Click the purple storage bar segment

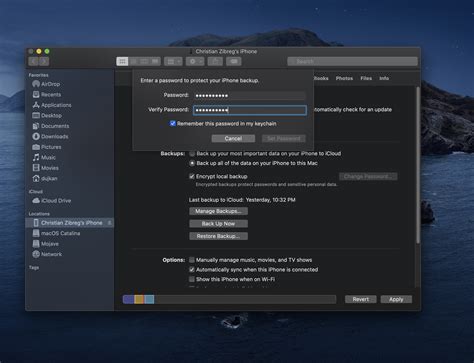pyautogui.click(x=129, y=299)
